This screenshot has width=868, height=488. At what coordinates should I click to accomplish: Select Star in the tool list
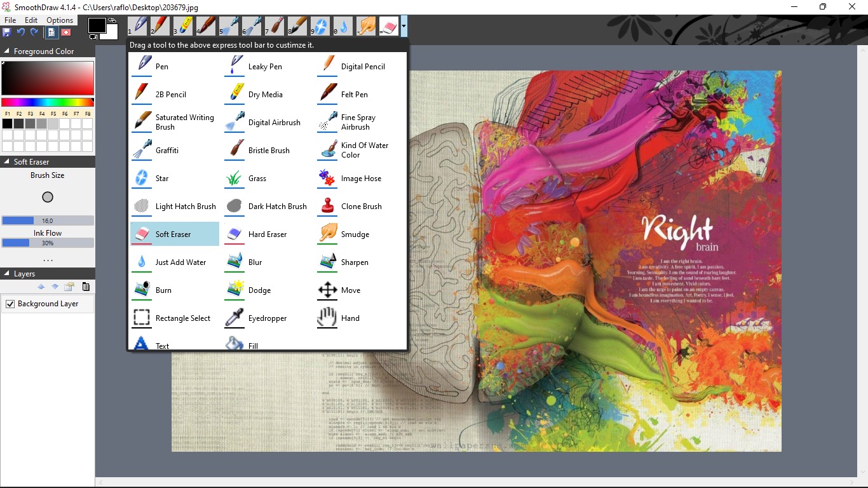(174, 178)
